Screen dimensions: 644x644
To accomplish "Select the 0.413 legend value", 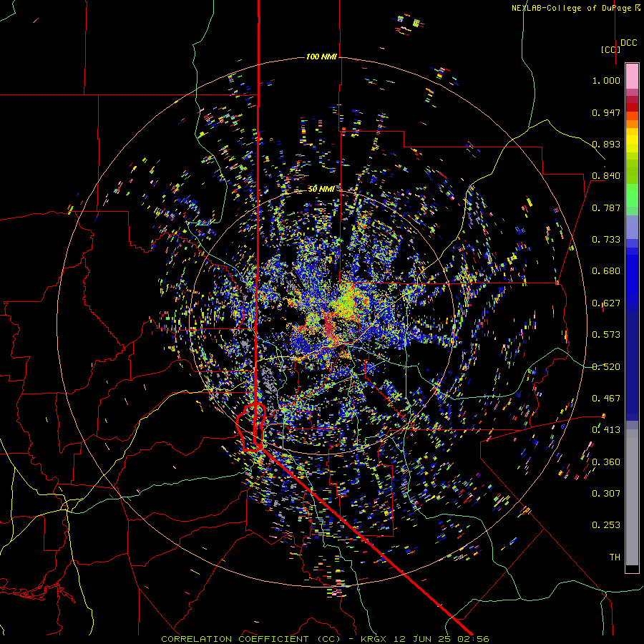I will click(606, 430).
